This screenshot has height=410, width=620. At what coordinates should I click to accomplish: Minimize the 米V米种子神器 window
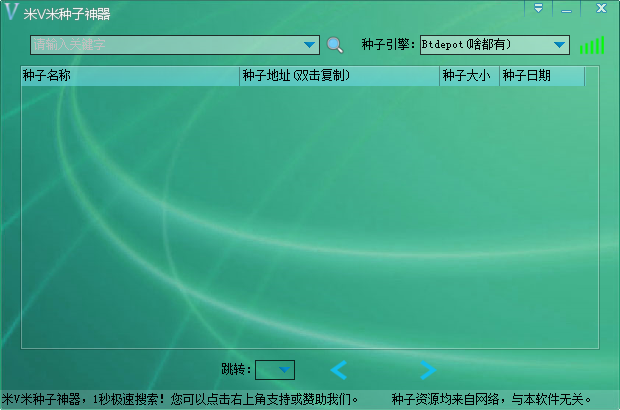pyautogui.click(x=566, y=8)
